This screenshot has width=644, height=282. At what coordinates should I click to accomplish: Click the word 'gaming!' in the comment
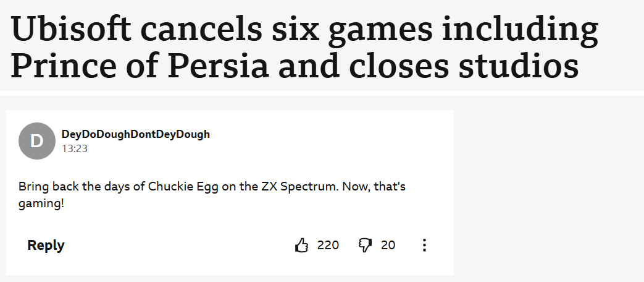tap(41, 203)
